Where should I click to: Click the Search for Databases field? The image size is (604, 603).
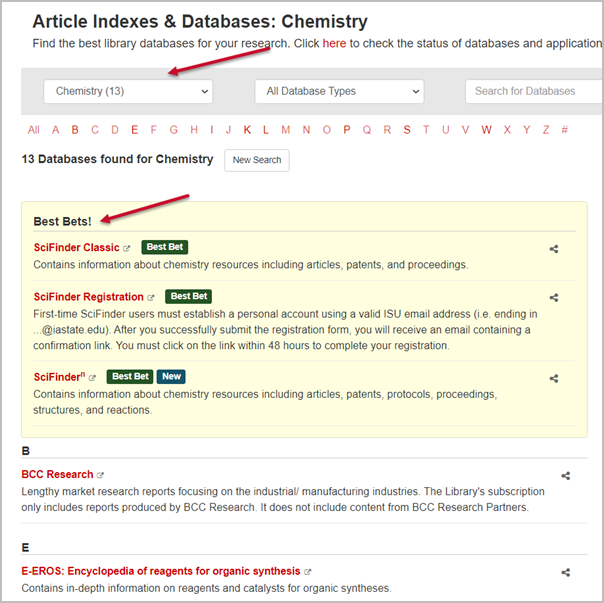point(534,91)
